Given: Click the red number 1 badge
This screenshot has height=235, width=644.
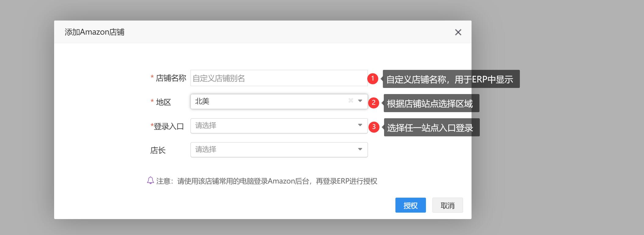Looking at the screenshot, I should [x=372, y=79].
